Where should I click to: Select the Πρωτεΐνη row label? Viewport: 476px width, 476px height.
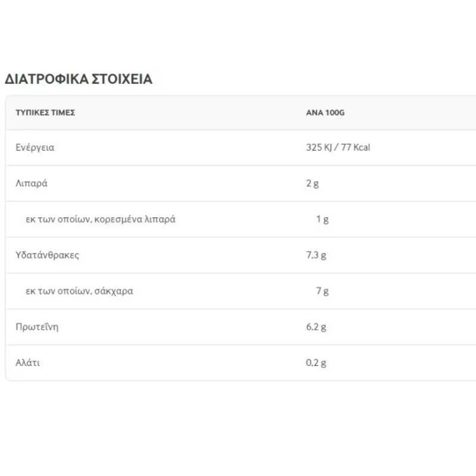37,327
